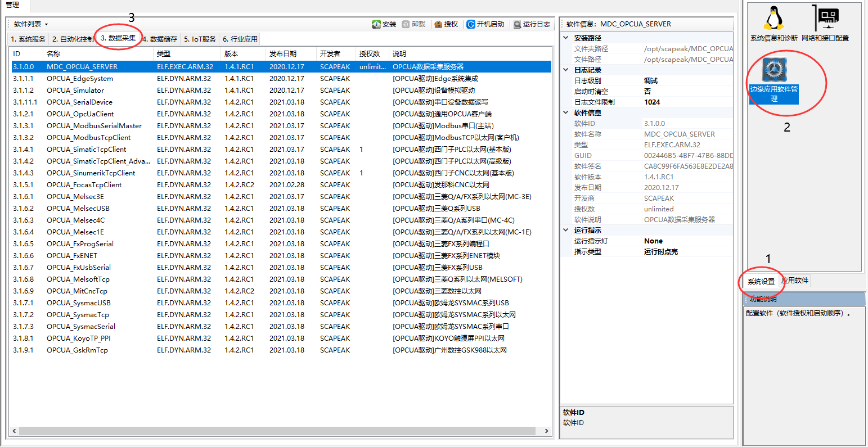Select the OPCUA_Simulator row
This screenshot has width=868, height=447.
(x=281, y=91)
